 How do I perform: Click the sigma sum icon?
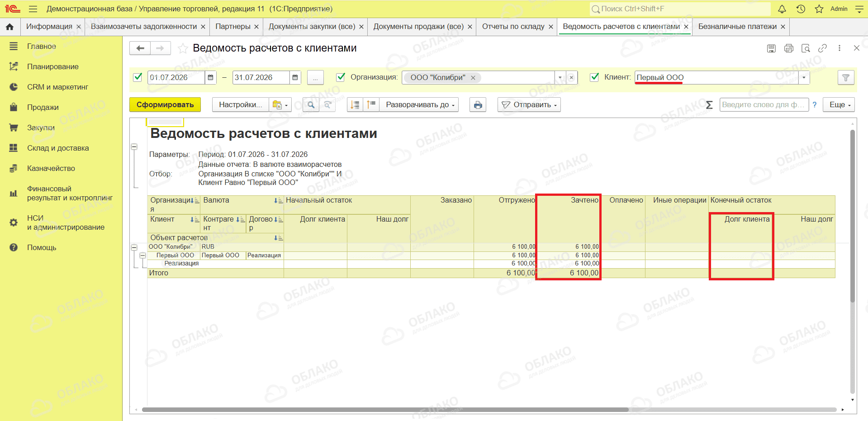click(x=709, y=105)
